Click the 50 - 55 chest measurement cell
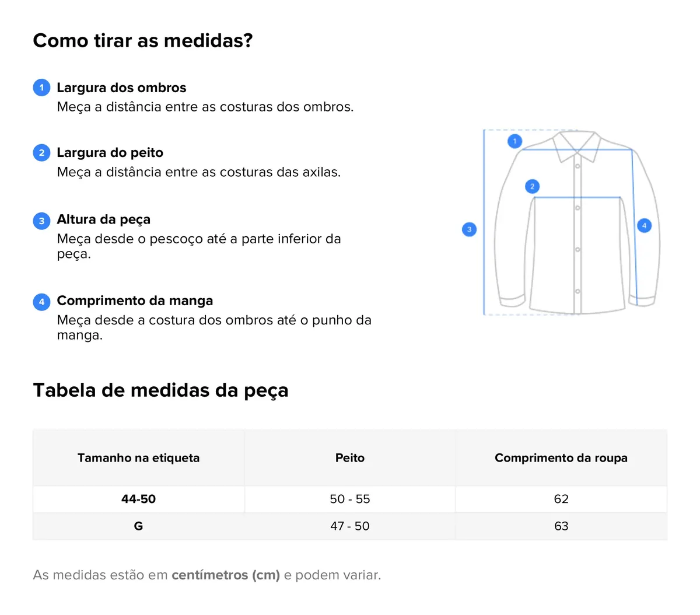This screenshot has height=615, width=700. (x=350, y=499)
